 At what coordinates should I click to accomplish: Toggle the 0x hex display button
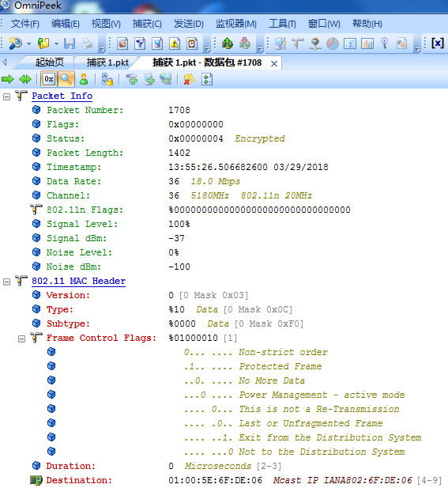coord(49,79)
